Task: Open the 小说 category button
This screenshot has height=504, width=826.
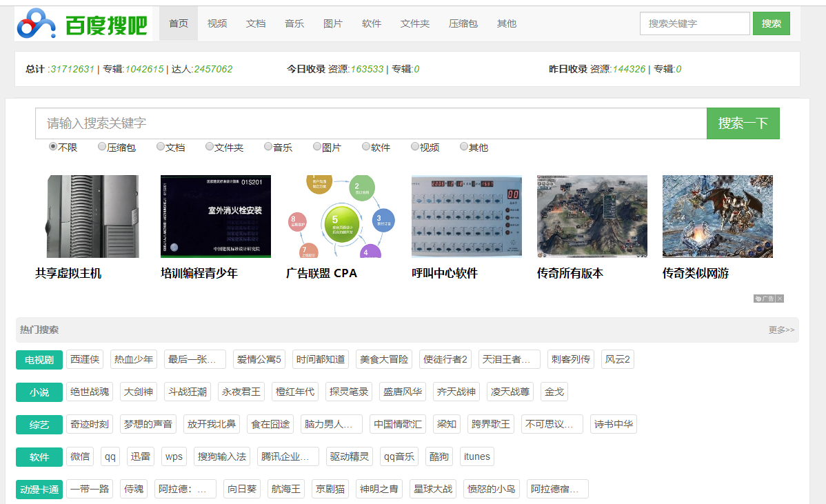Action: pos(39,392)
